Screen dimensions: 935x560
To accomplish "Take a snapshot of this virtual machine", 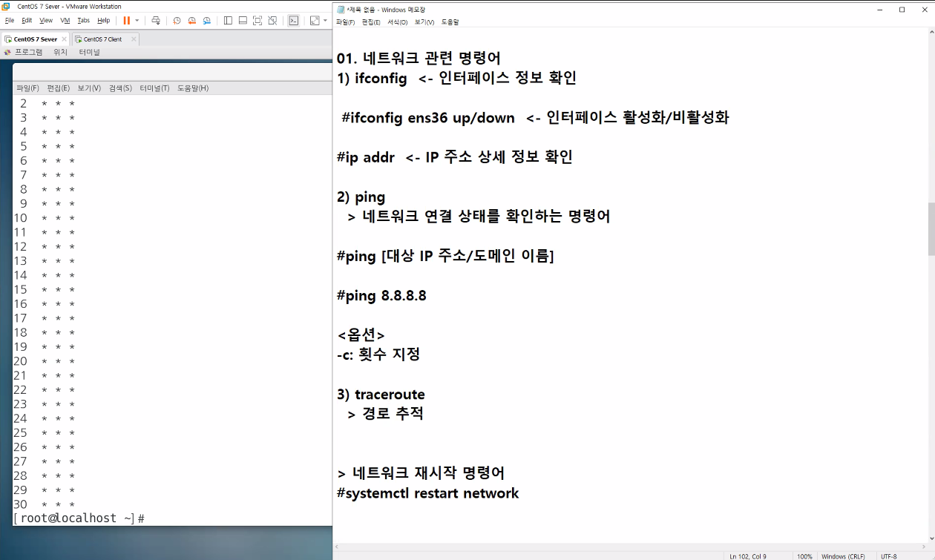I will click(177, 21).
